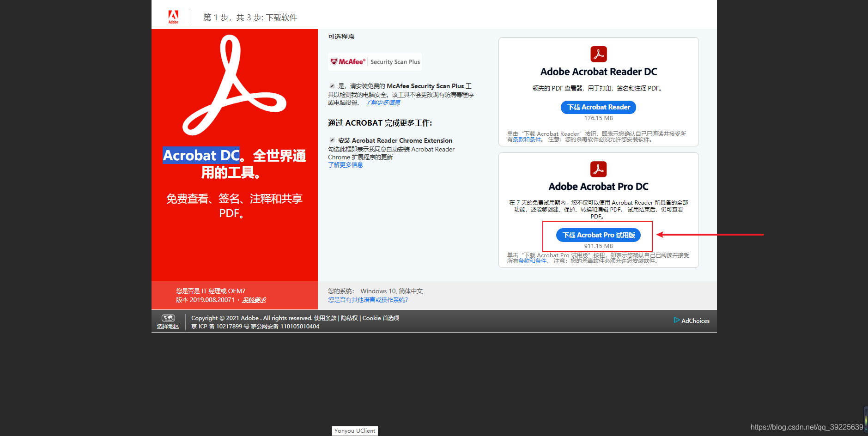Open 条款和条件 link in Pro card
This screenshot has height=436, width=868.
coord(532,261)
